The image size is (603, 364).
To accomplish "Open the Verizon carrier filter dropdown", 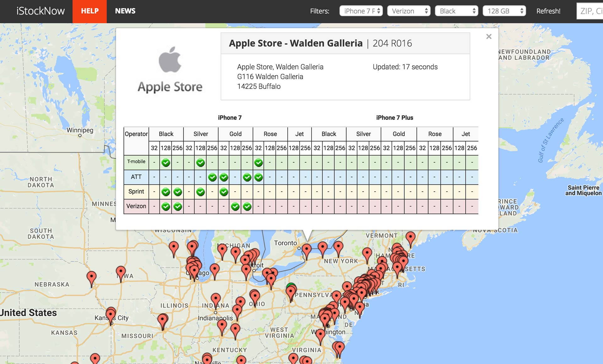I will click(409, 11).
